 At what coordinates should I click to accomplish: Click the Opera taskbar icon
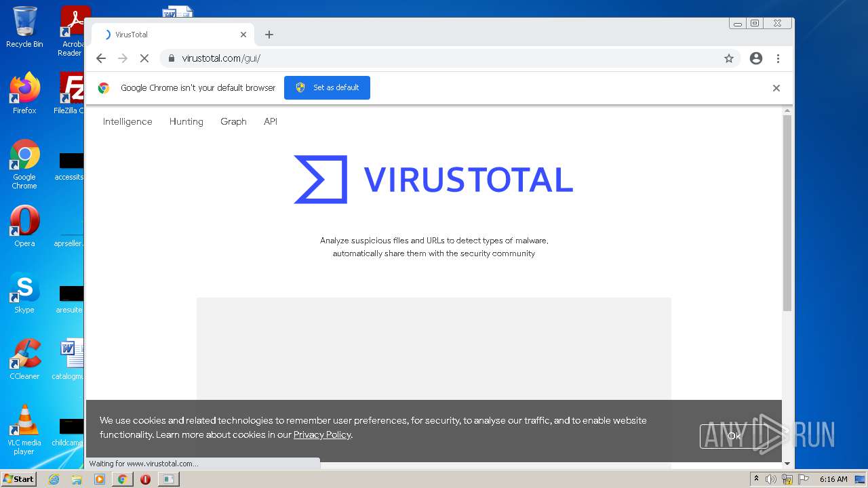tap(145, 479)
